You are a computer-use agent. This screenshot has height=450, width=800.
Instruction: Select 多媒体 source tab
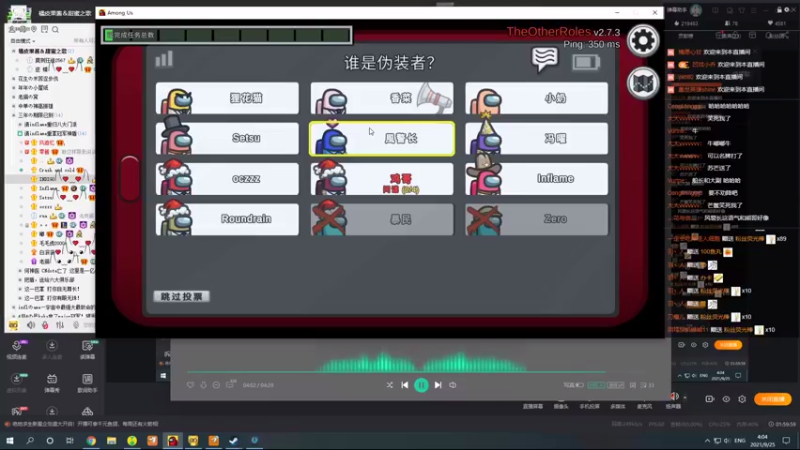pos(617,407)
